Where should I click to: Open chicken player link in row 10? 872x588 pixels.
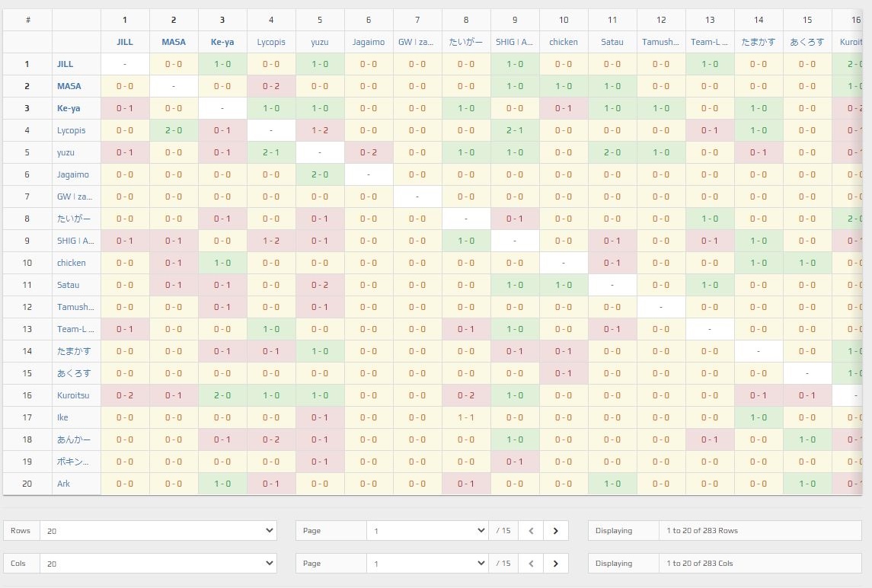(x=71, y=263)
